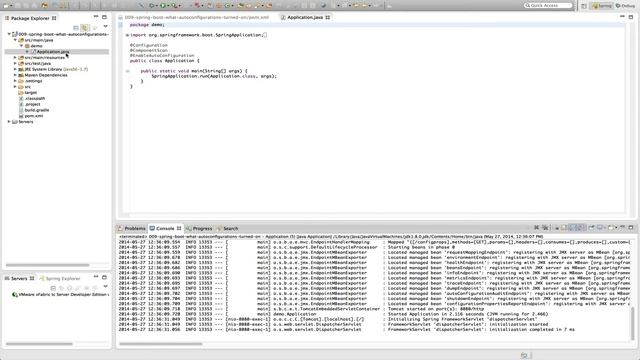Maximize the editor area
This screenshot has width=640, height=360.
coord(631,17)
